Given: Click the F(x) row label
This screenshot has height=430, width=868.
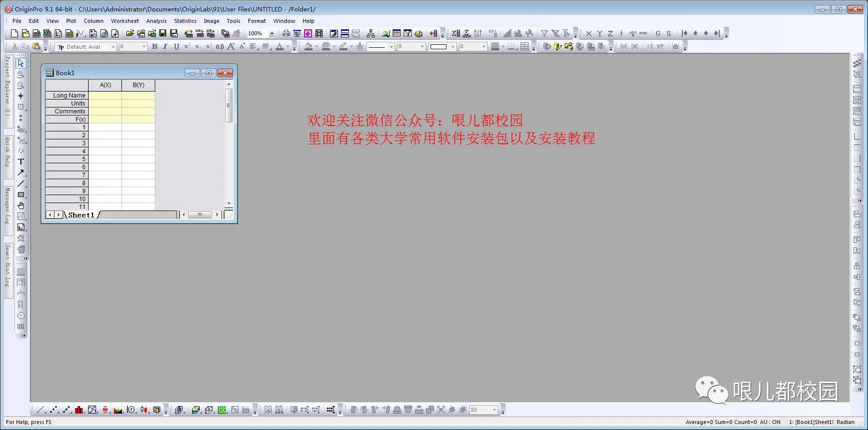Looking at the screenshot, I should click(x=67, y=119).
